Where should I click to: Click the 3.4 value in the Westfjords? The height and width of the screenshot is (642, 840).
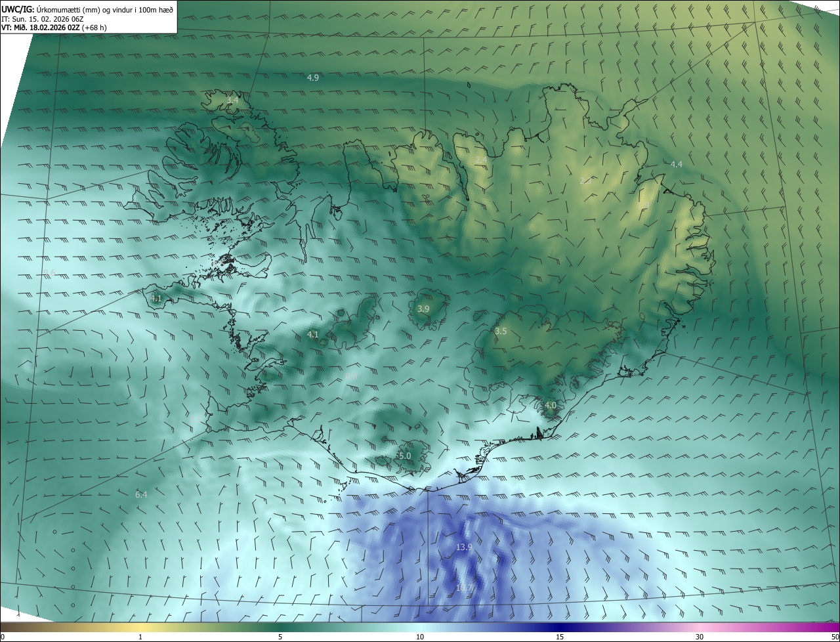click(x=232, y=100)
